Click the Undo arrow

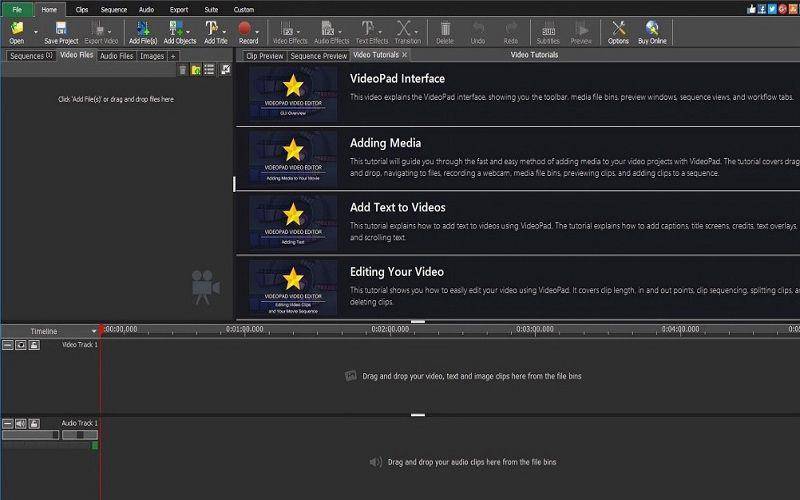tap(478, 28)
